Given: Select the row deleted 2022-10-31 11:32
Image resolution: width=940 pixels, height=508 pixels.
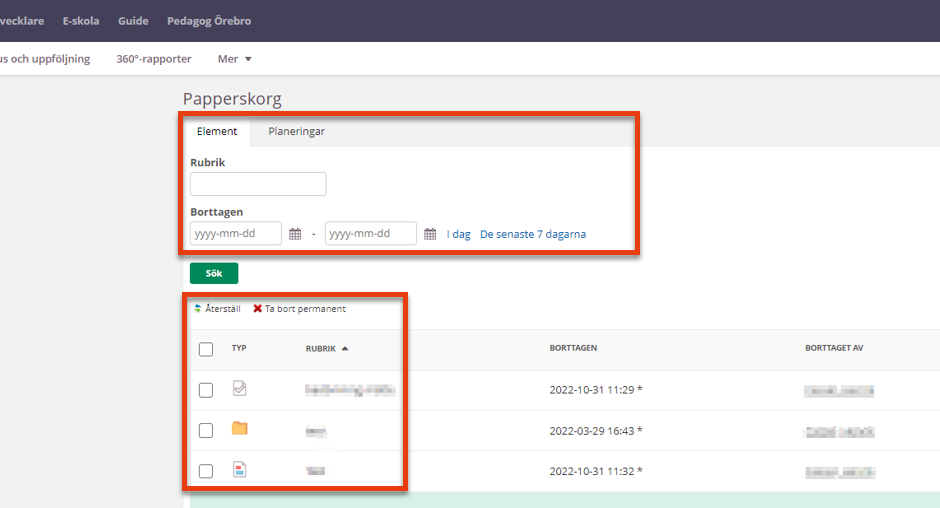Looking at the screenshot, I should coord(206,471).
